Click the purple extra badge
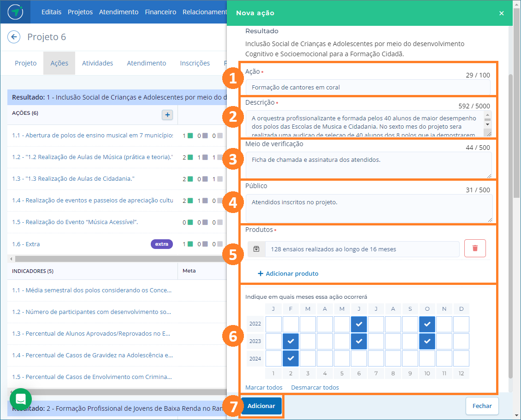 (162, 244)
